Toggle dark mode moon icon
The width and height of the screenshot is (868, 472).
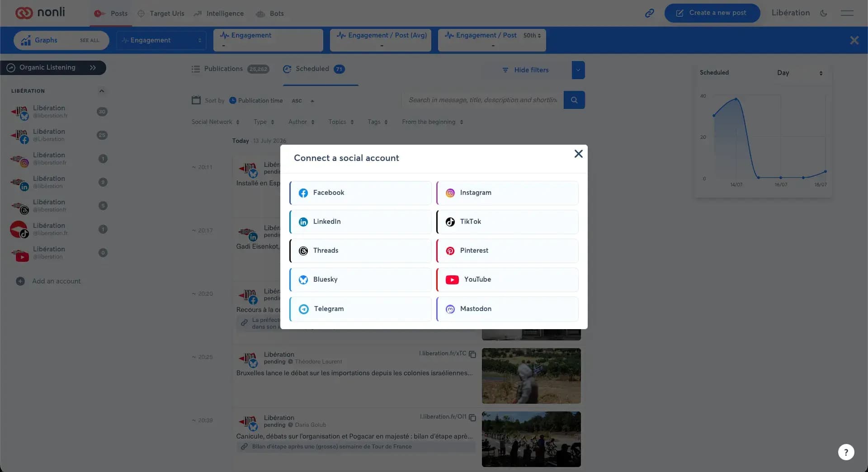[x=824, y=14]
